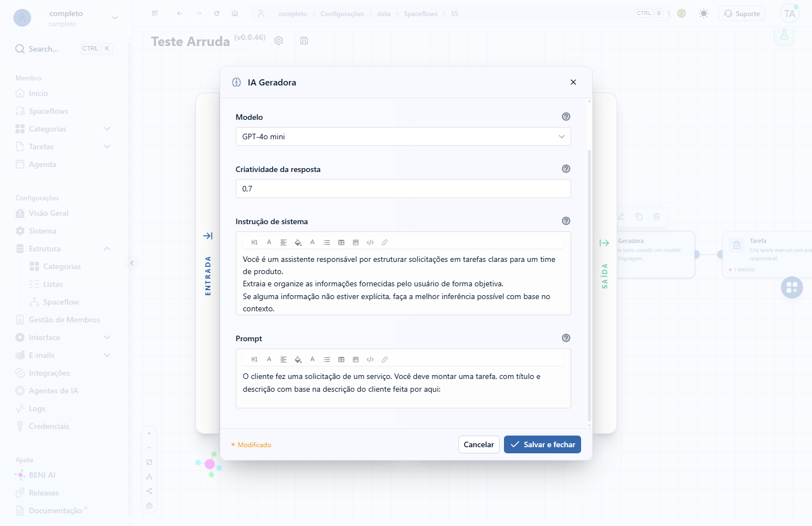Open TA user avatar menu
The width and height of the screenshot is (812, 526).
tap(790, 13)
